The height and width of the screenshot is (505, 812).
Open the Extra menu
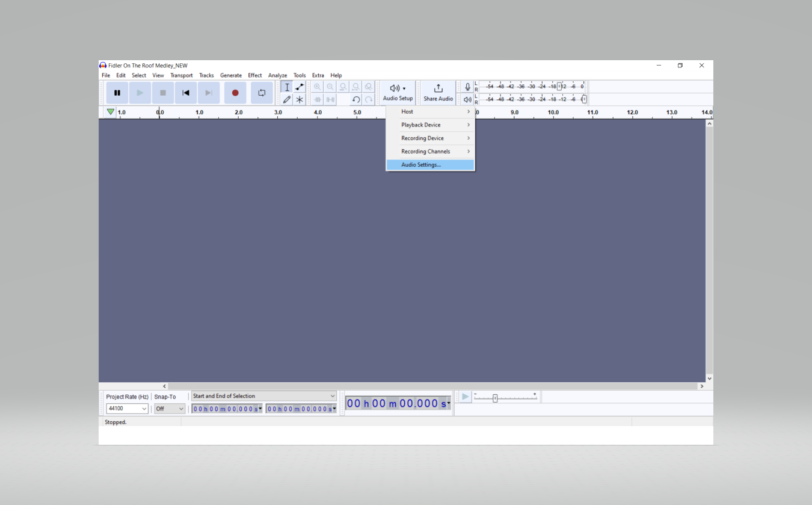318,75
